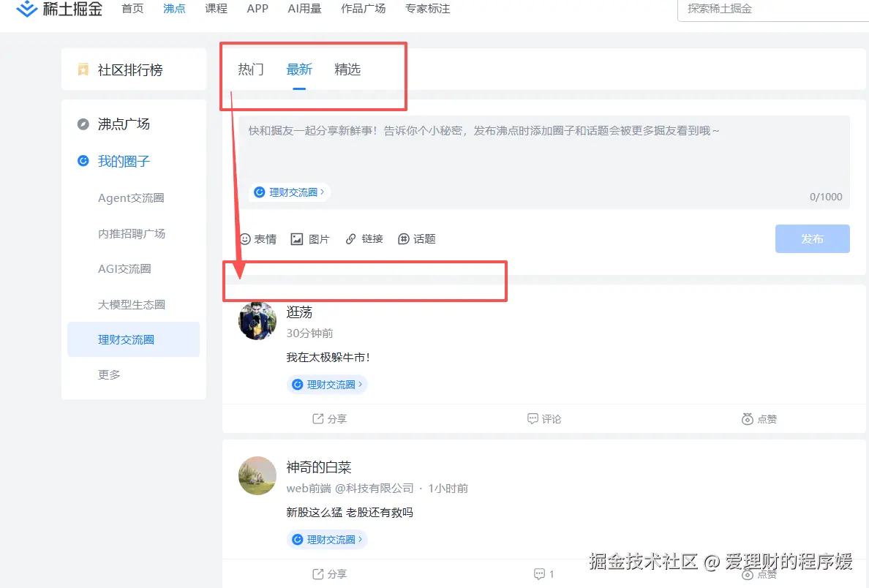Open 作品广场 in top navigation

(363, 9)
